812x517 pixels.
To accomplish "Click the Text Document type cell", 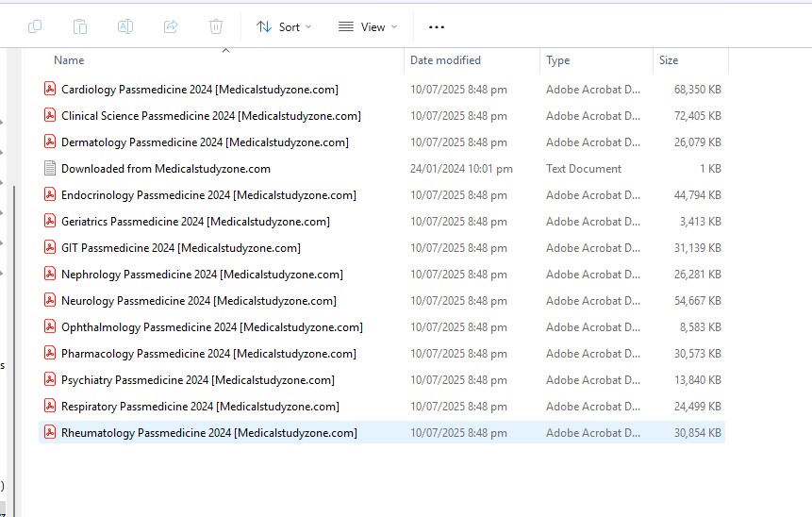I will coord(584,169).
